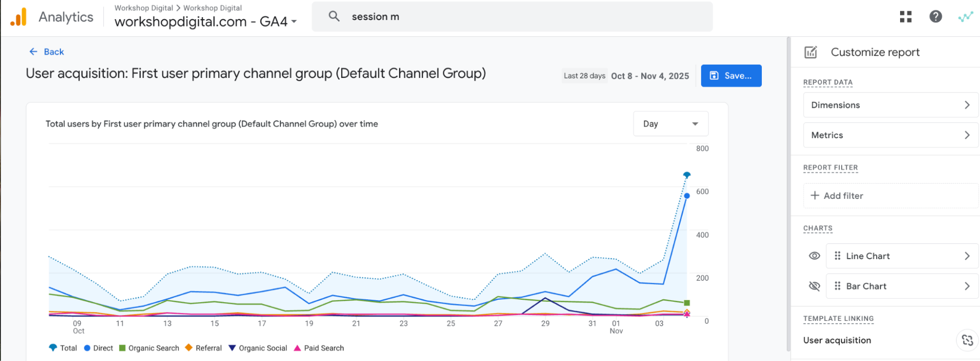Image resolution: width=980 pixels, height=361 pixels.
Task: Click the search field containing session m
Action: coord(512,17)
